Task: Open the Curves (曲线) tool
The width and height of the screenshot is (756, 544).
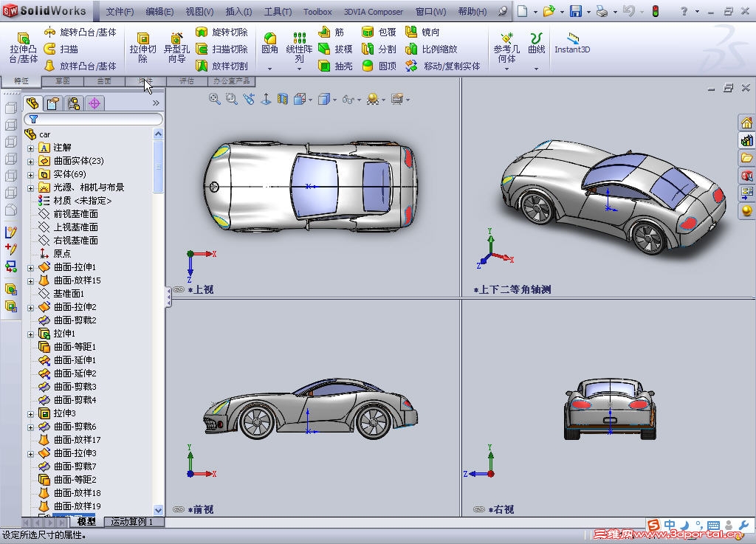Action: [x=536, y=44]
